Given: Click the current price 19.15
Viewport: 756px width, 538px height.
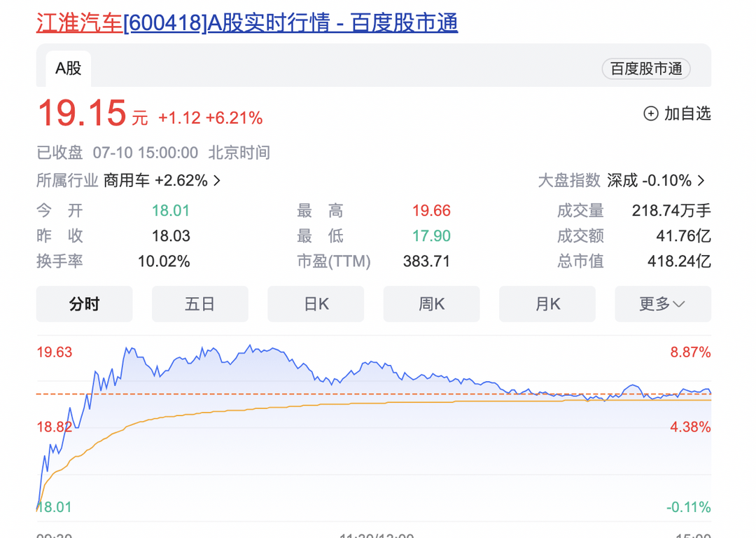Looking at the screenshot, I should point(82,113).
